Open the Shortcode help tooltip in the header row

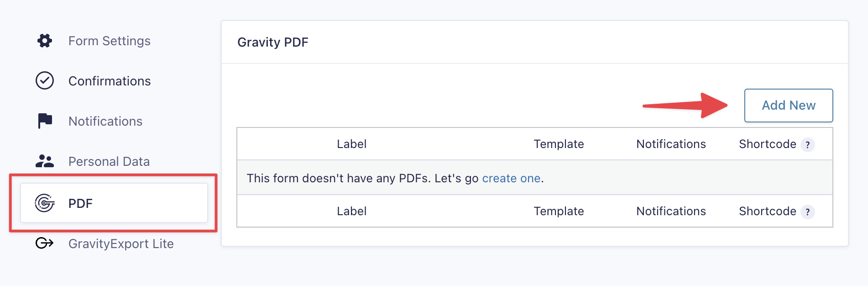point(809,144)
